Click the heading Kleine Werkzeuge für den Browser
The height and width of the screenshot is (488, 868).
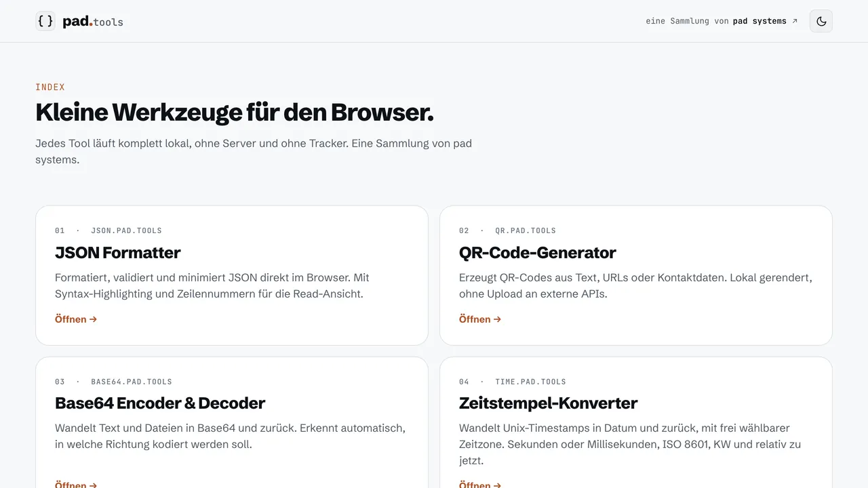tap(235, 113)
